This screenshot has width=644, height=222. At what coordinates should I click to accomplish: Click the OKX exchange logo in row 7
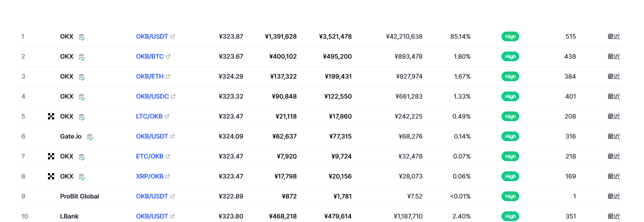tap(51, 156)
